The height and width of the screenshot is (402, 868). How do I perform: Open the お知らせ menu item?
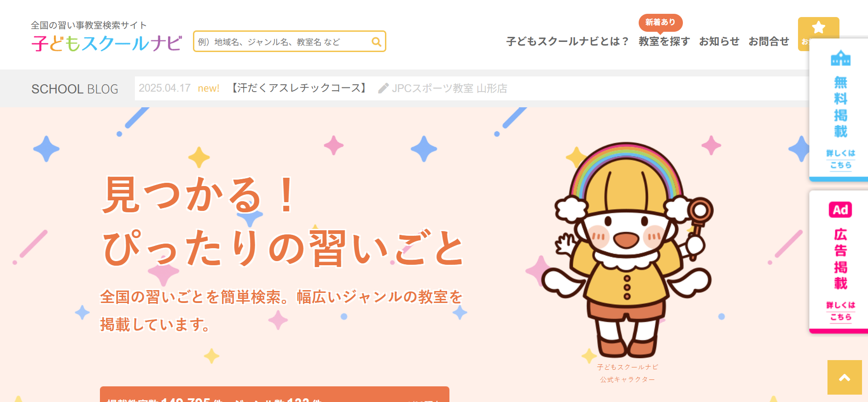pos(719,41)
